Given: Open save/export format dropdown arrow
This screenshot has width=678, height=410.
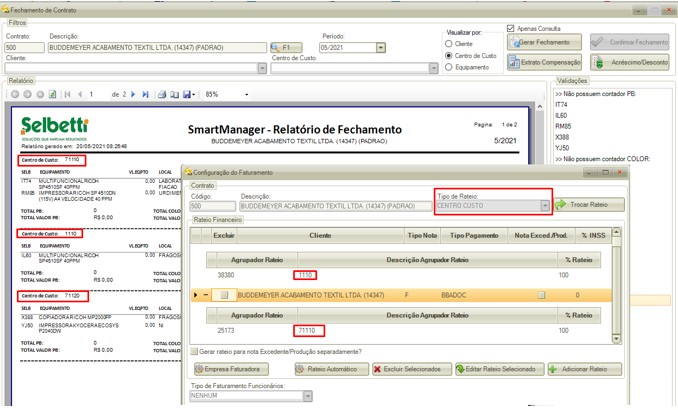Looking at the screenshot, I should pos(194,94).
